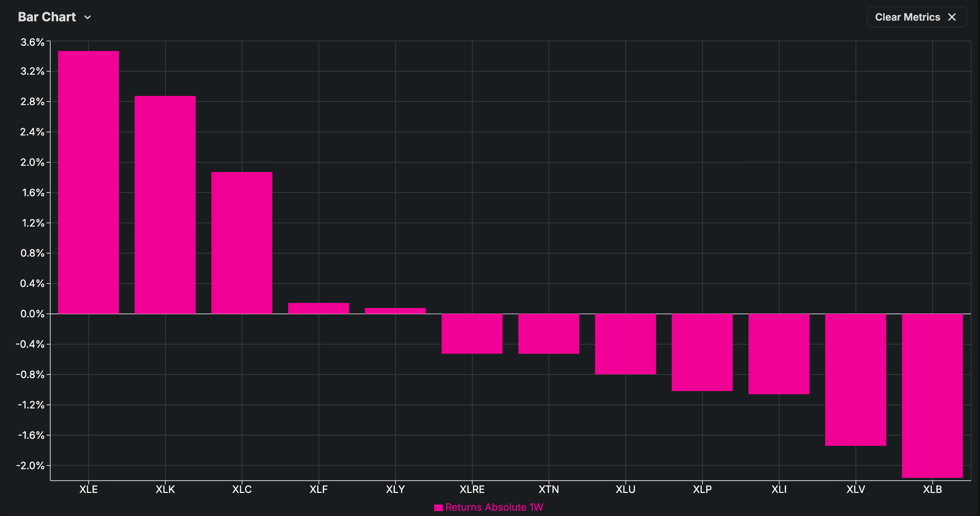Viewport: 980px width, 516px height.
Task: Click the -1.2% y-axis value
Action: coord(31,405)
